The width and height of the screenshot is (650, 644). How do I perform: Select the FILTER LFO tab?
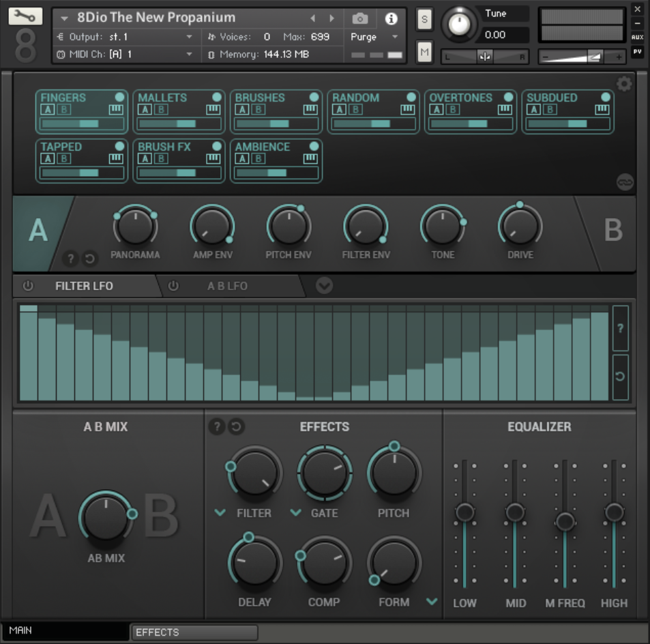click(x=84, y=286)
